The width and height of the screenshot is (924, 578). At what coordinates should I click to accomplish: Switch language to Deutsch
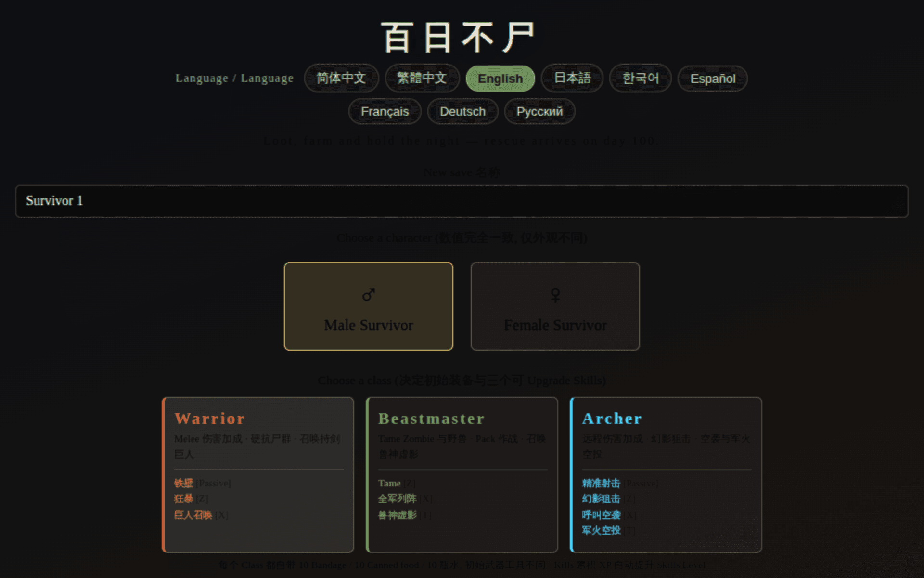click(462, 111)
